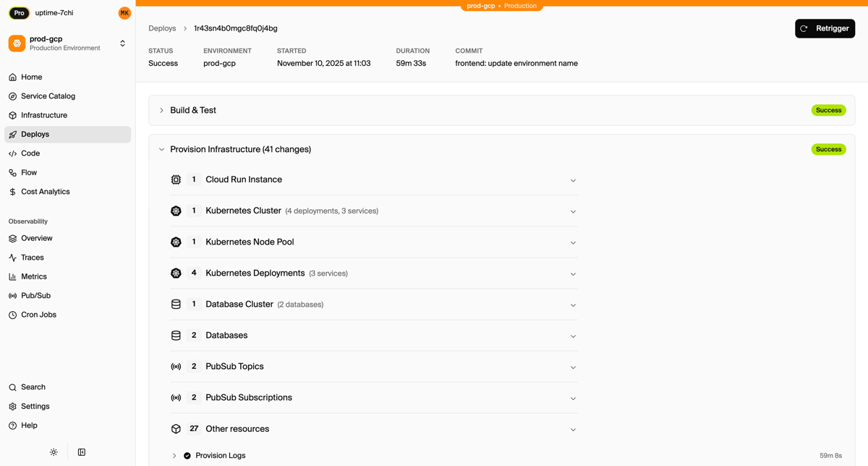Viewport: 868px width, 466px height.
Task: Select the Infrastructure sidebar icon
Action: tap(12, 115)
